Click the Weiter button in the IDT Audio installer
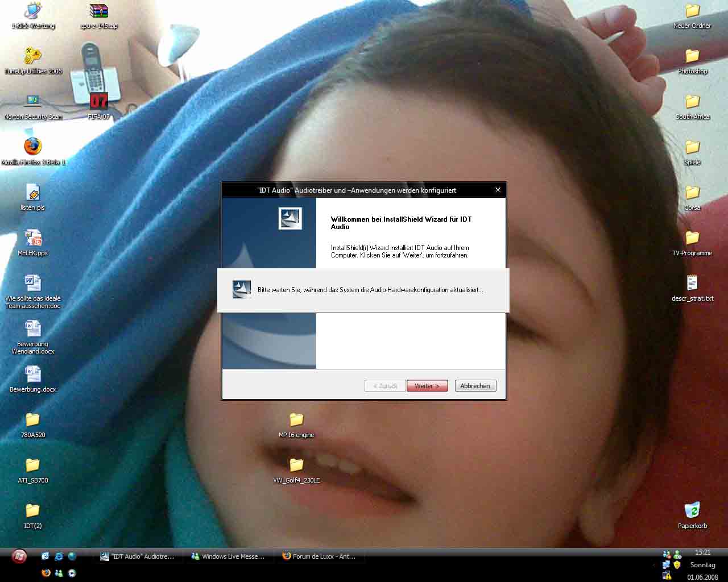Viewport: 728px width, 582px height. pos(427,386)
